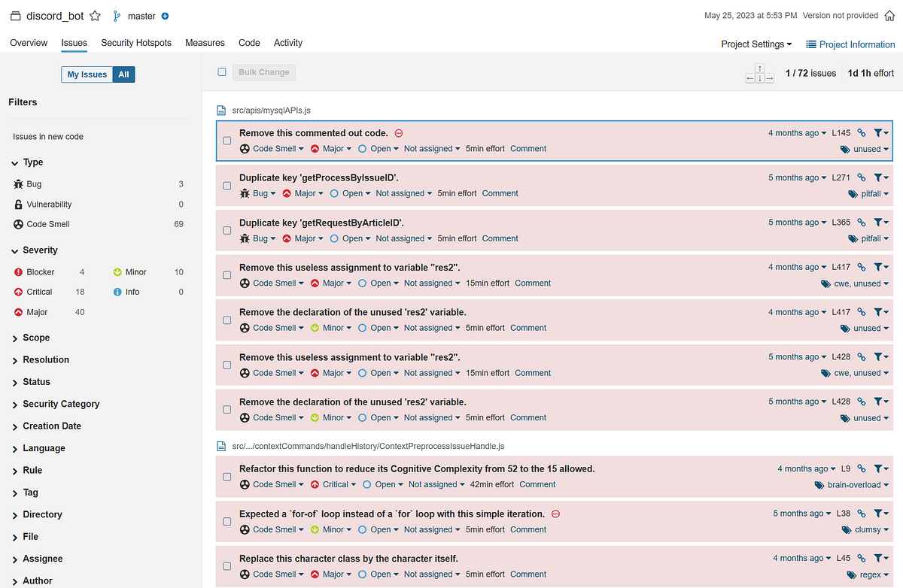Open the issue titled Duplicate key 'getRequestByArticleID'
Image resolution: width=903 pixels, height=588 pixels.
(321, 223)
